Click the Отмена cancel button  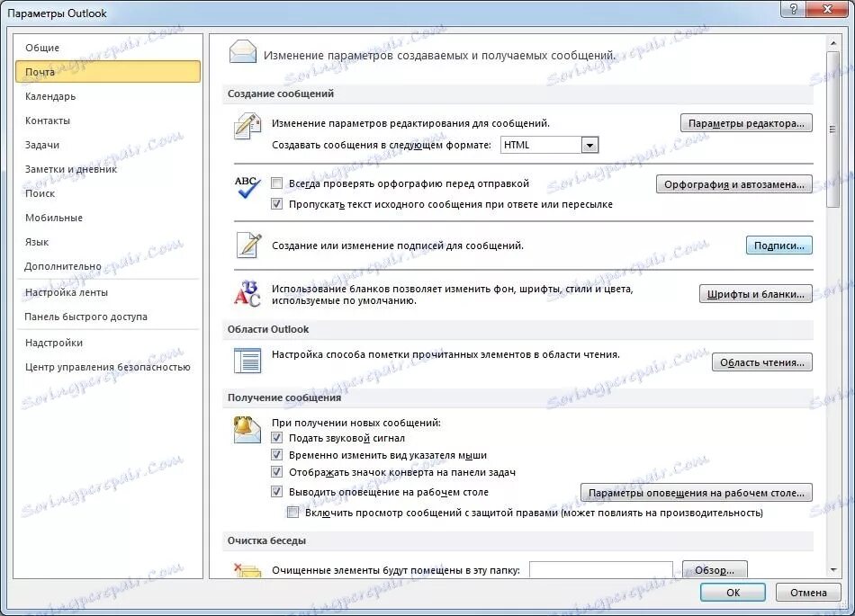pyautogui.click(x=808, y=593)
